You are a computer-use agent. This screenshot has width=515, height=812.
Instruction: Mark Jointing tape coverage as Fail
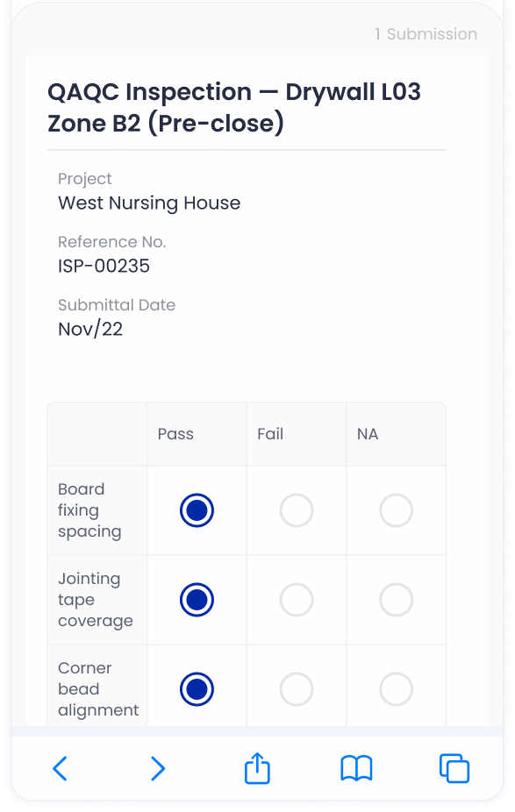[x=297, y=599]
